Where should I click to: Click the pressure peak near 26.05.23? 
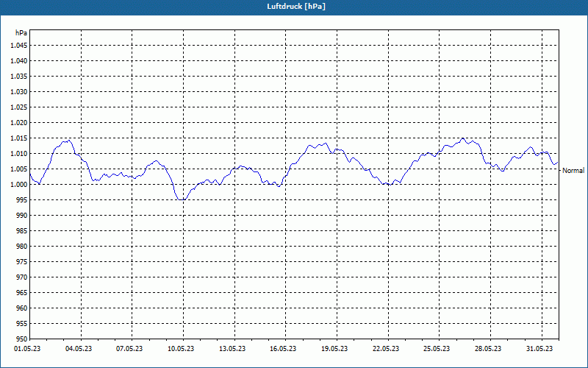(x=463, y=138)
